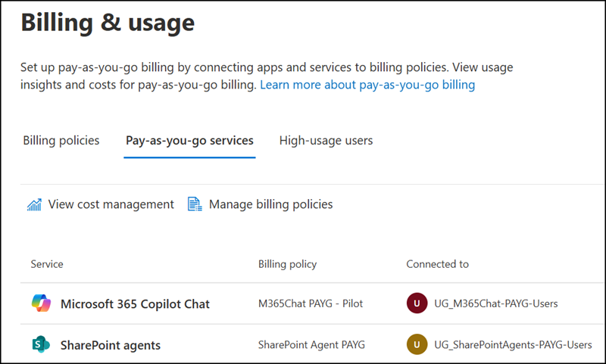Click the UG_SharePointAgents-PAYG-Users group avatar
Screen dimensions: 606x364
[x=417, y=344]
